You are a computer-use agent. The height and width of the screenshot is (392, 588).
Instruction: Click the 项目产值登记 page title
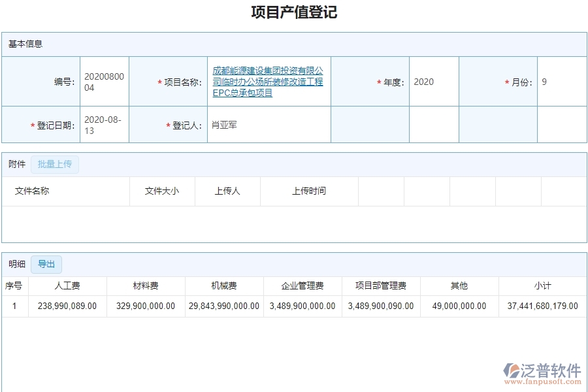click(293, 12)
